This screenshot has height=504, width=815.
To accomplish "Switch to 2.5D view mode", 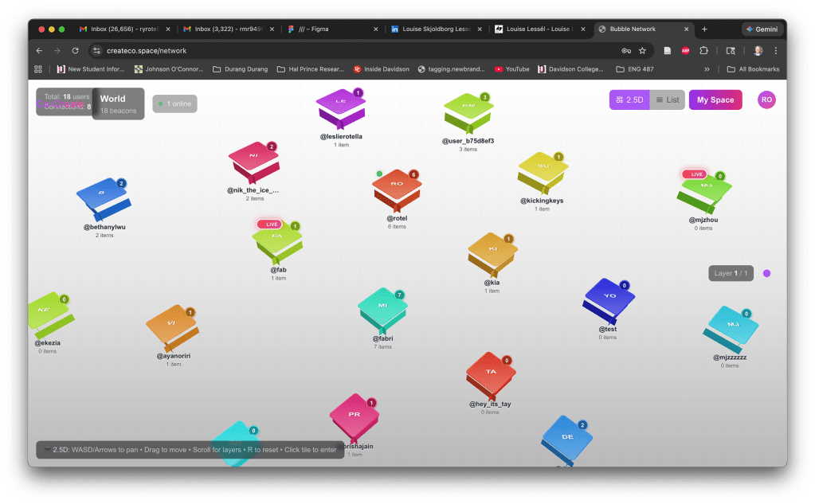I will (629, 100).
